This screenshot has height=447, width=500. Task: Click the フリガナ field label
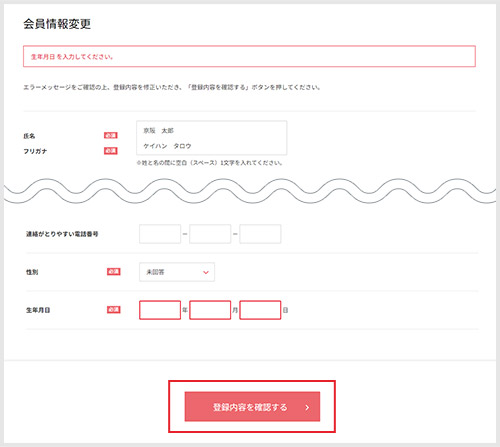35,151
